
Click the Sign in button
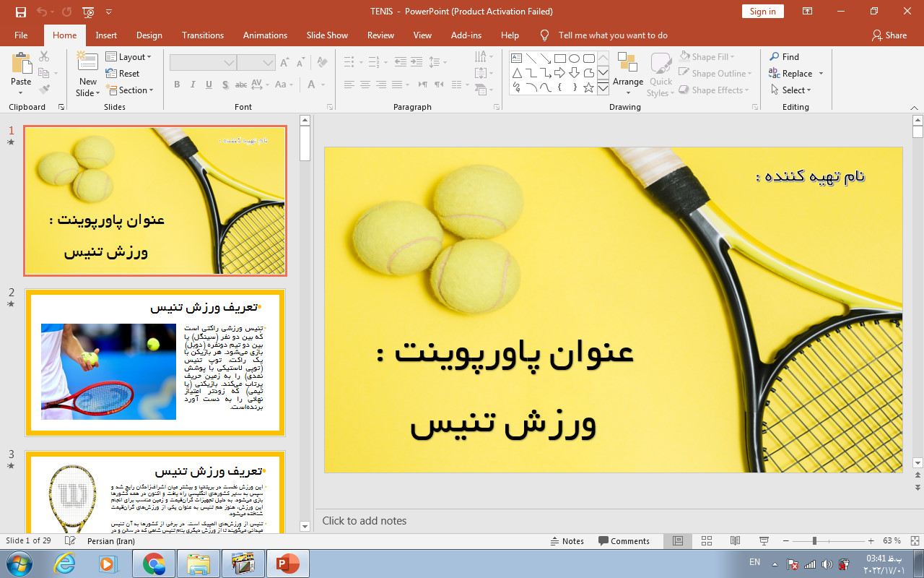[x=762, y=12]
